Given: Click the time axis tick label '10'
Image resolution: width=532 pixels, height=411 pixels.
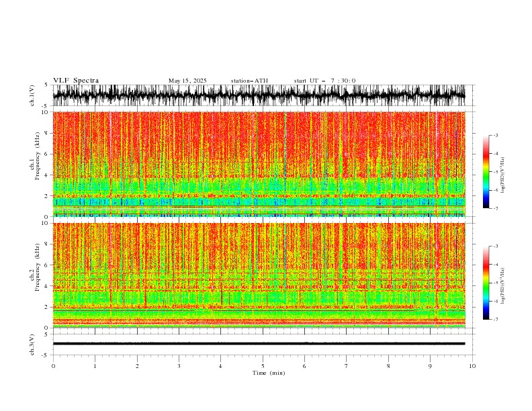Looking at the screenshot, I should tap(472, 366).
